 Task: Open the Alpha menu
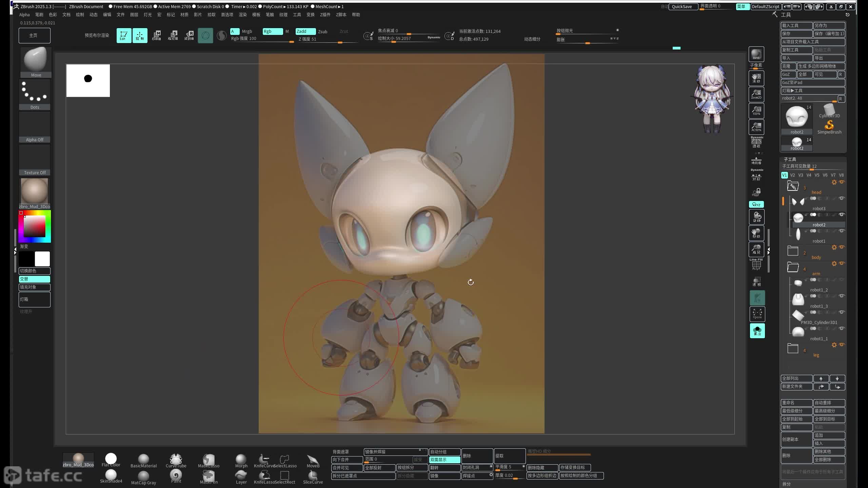coord(24,15)
